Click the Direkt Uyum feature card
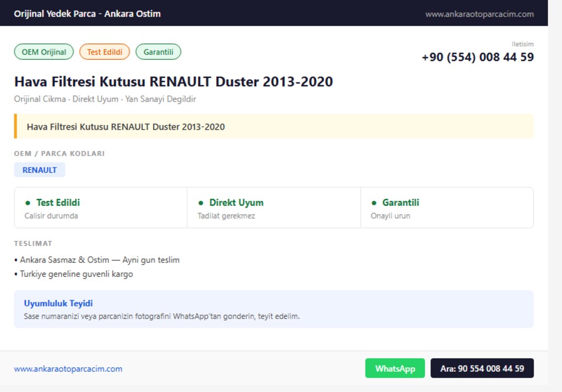The height and width of the screenshot is (392, 562). click(x=274, y=208)
